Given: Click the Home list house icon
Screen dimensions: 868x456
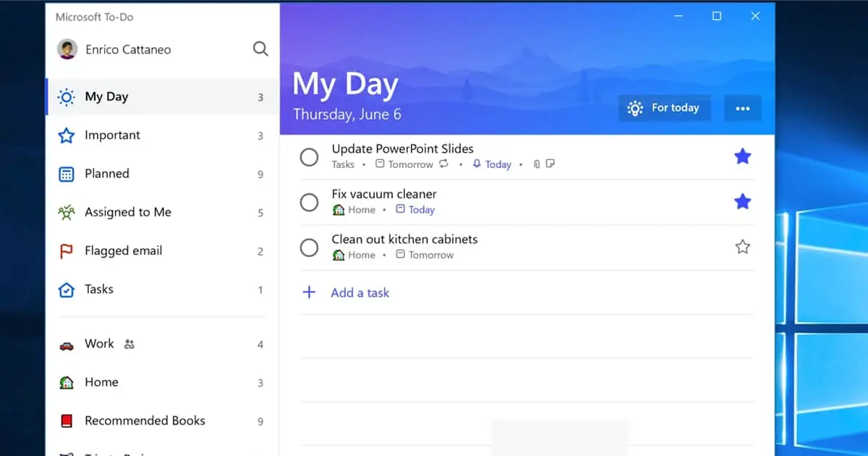Looking at the screenshot, I should click(67, 383).
